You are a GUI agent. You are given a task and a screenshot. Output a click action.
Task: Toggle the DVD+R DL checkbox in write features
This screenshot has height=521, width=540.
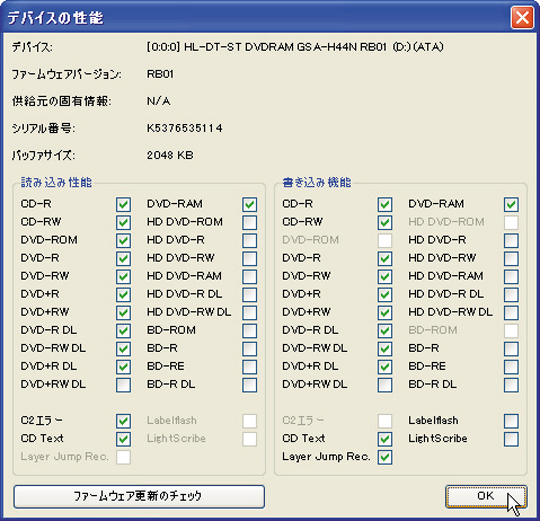point(385,367)
